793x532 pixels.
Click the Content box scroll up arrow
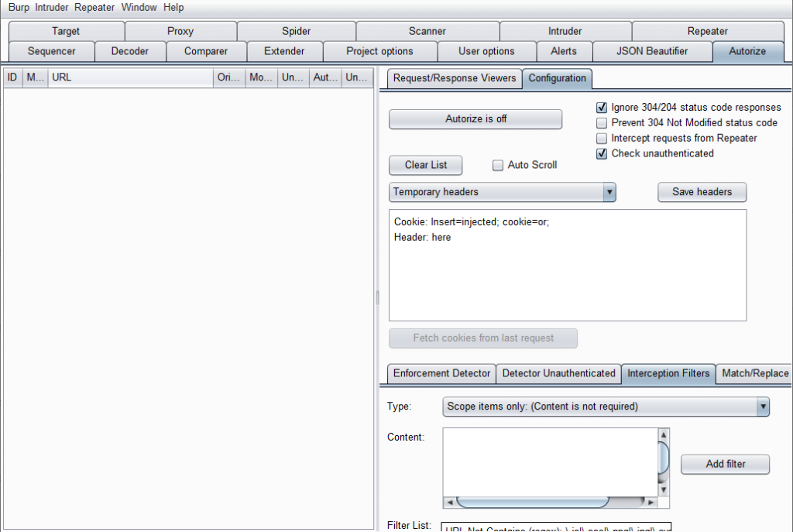[x=664, y=435]
